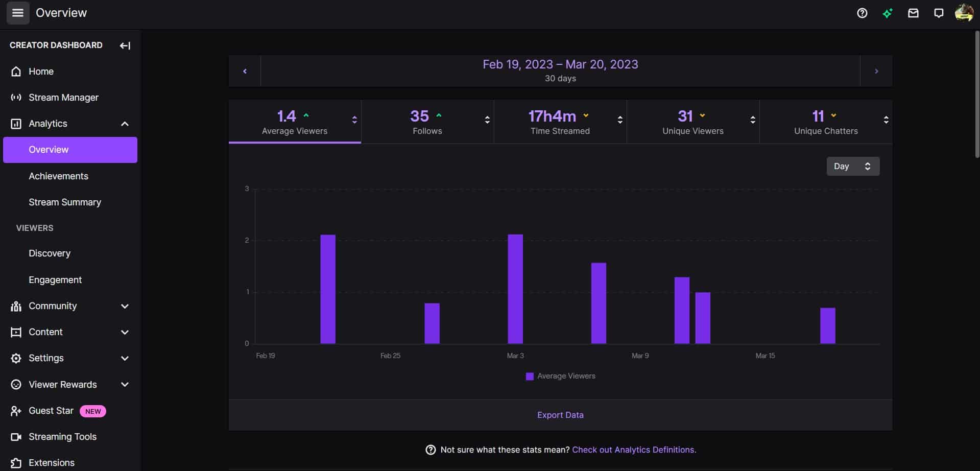
Task: Collapse the Analytics section
Action: [125, 124]
